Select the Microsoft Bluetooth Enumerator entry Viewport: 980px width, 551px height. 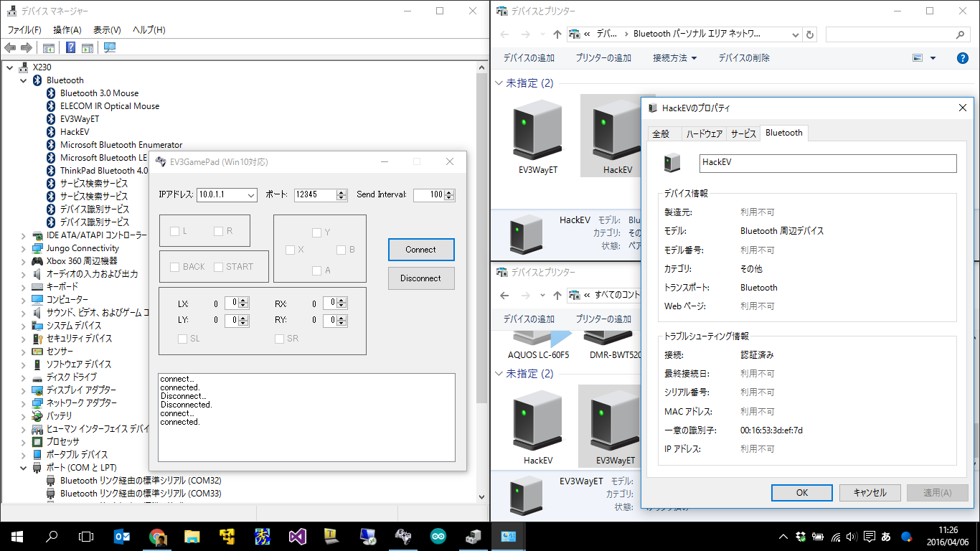(121, 145)
